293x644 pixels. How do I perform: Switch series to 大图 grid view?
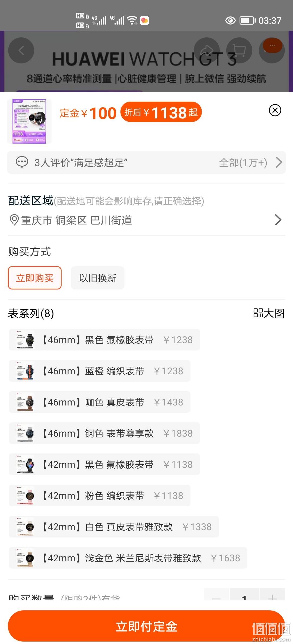[269, 313]
